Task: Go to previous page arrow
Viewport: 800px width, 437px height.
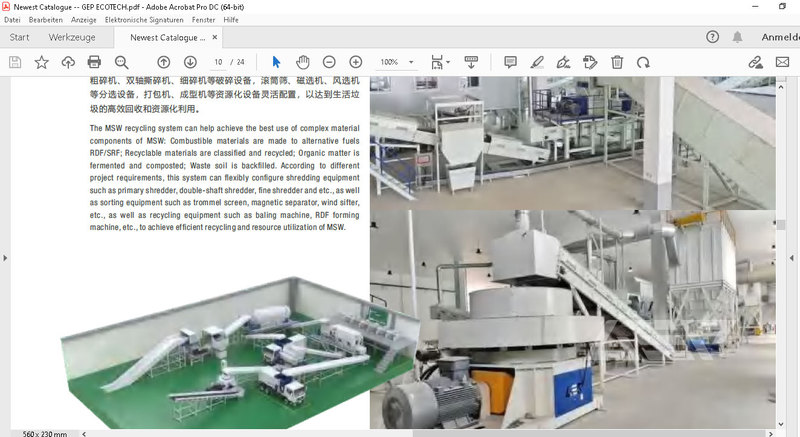Action: 164,62
